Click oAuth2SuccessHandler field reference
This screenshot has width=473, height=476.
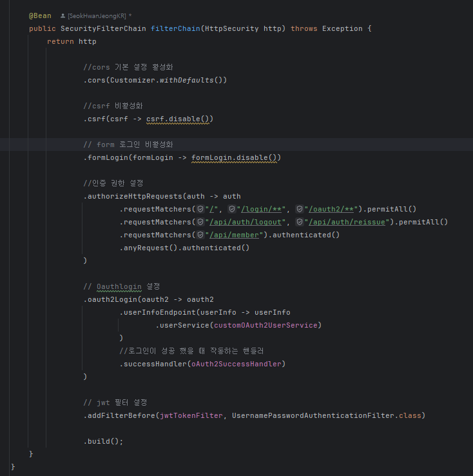coord(236,364)
